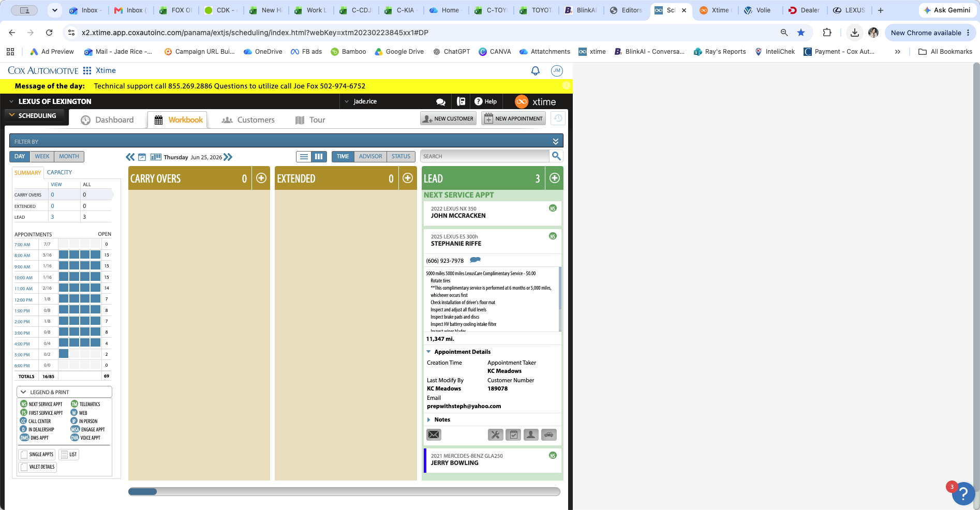
Task: Open Jerry Bowling appointment card
Action: 492,459
